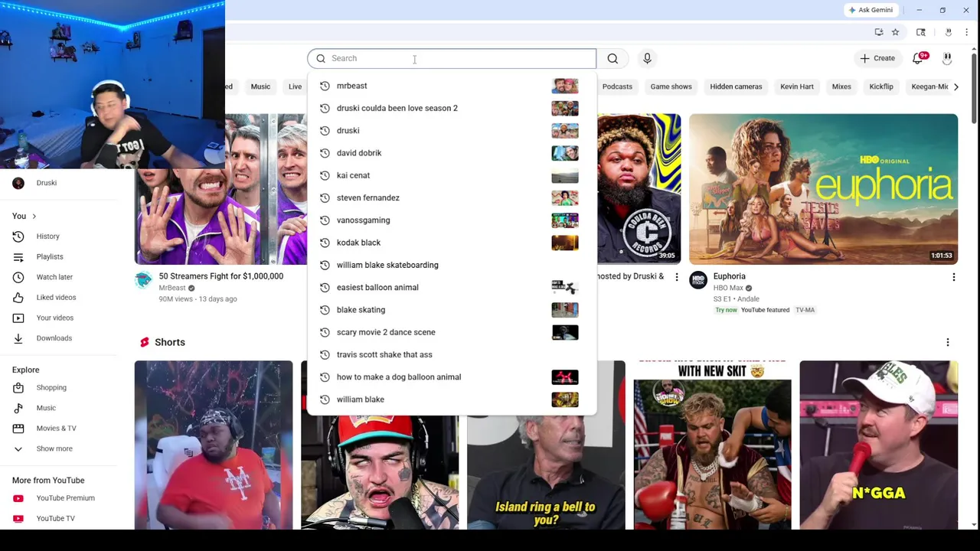Open the Chrome profile avatar
The image size is (980, 551).
948,32
